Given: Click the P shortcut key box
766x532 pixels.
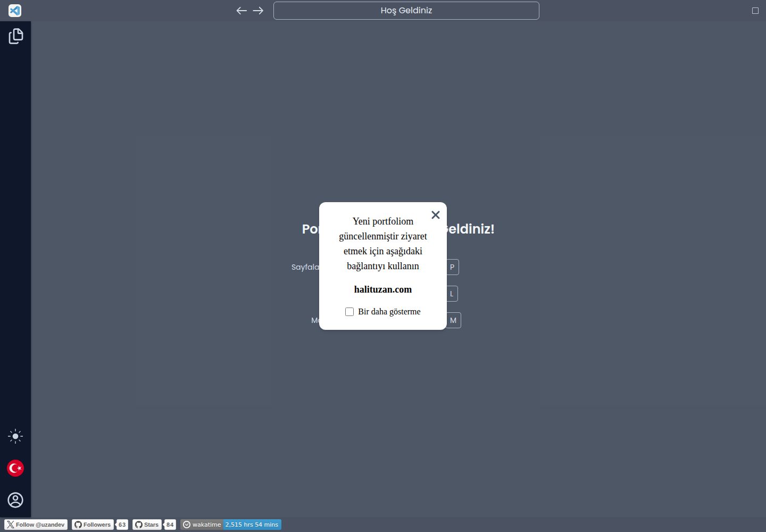Looking at the screenshot, I should 452,267.
